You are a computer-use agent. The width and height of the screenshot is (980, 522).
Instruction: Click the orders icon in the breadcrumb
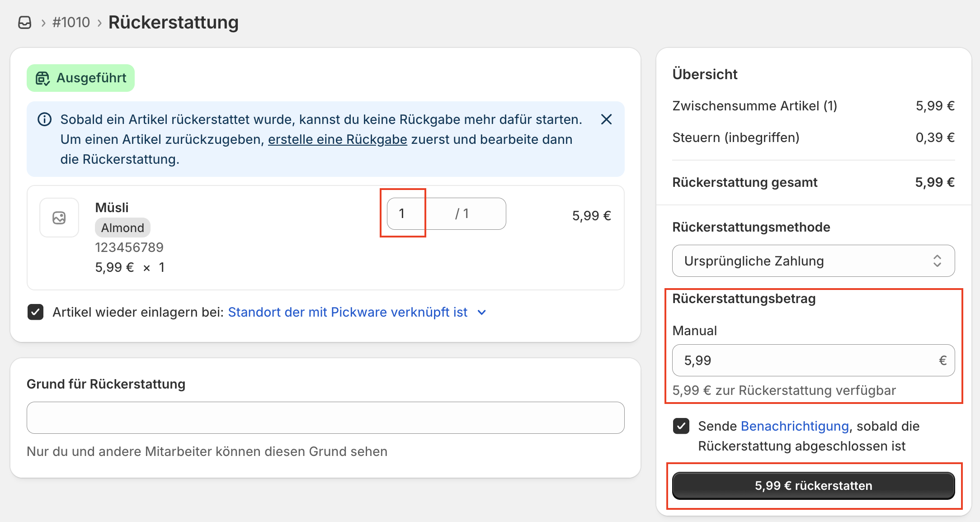pyautogui.click(x=25, y=22)
